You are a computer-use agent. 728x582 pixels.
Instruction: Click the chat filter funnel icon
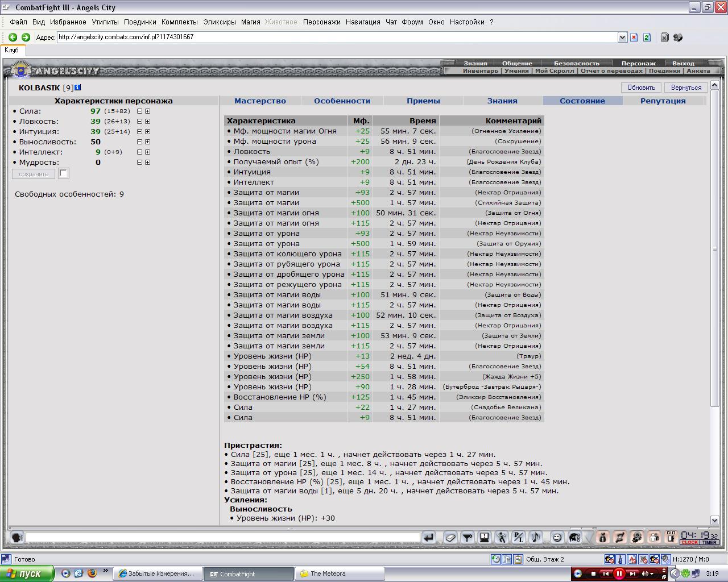[x=468, y=537]
